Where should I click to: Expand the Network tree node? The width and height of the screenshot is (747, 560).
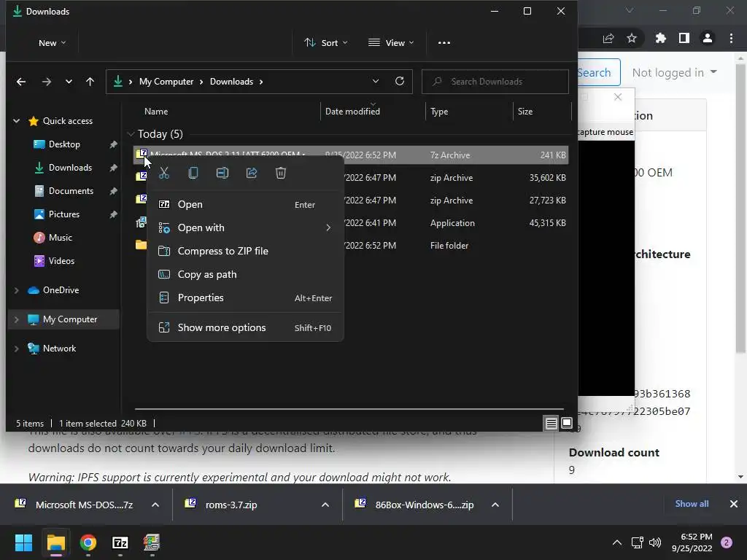tap(17, 349)
